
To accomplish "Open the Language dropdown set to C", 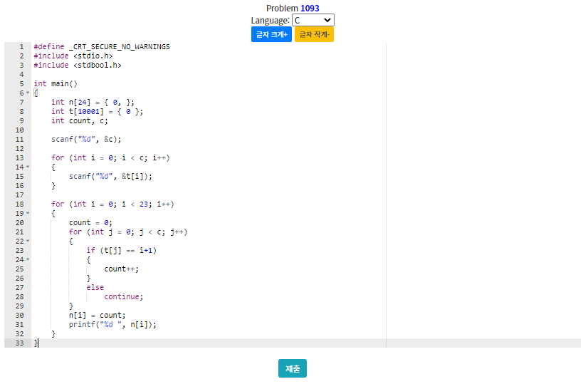I will (313, 20).
